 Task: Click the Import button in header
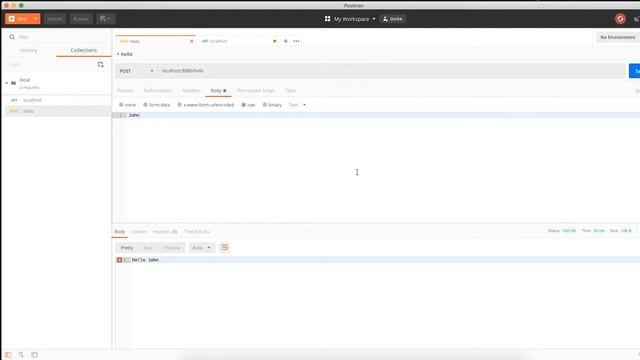coord(55,19)
